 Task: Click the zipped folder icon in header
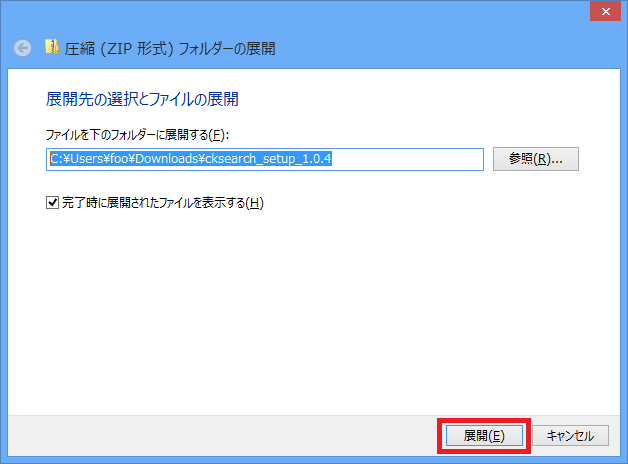coord(51,47)
